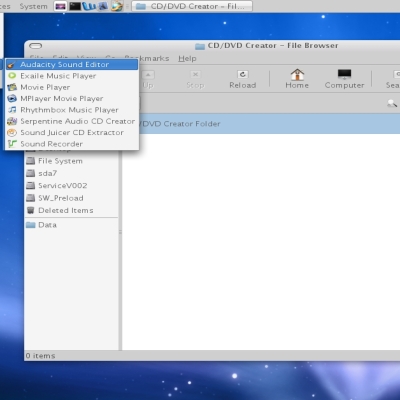
Task: Open the System menu in the top panel
Action: point(33,6)
